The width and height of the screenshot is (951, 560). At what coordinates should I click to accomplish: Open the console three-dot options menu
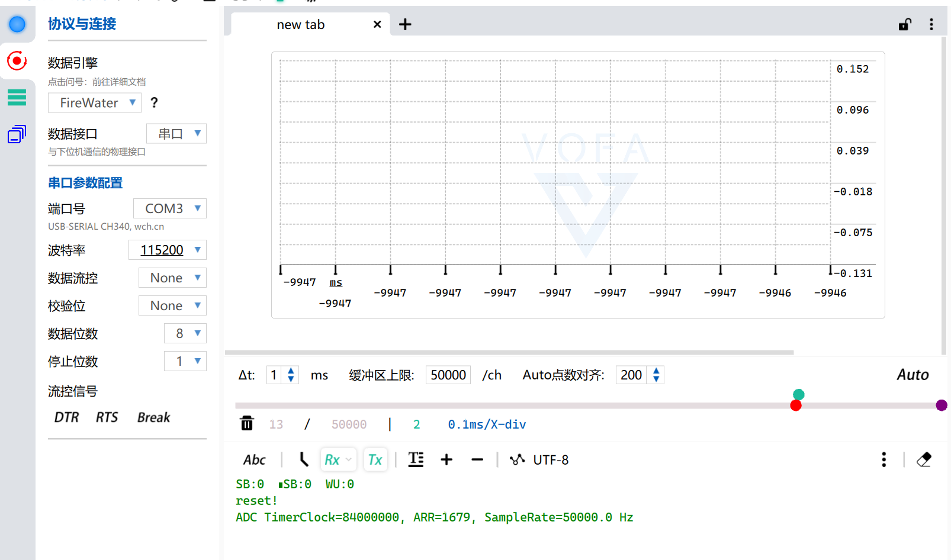pyautogui.click(x=883, y=459)
